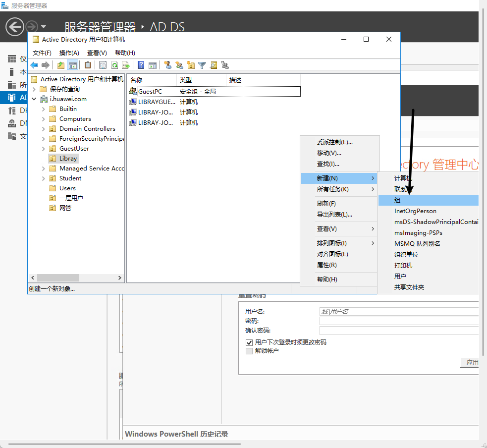Click the create new organizational unit icon
The width and height of the screenshot is (487, 448).
tap(191, 65)
